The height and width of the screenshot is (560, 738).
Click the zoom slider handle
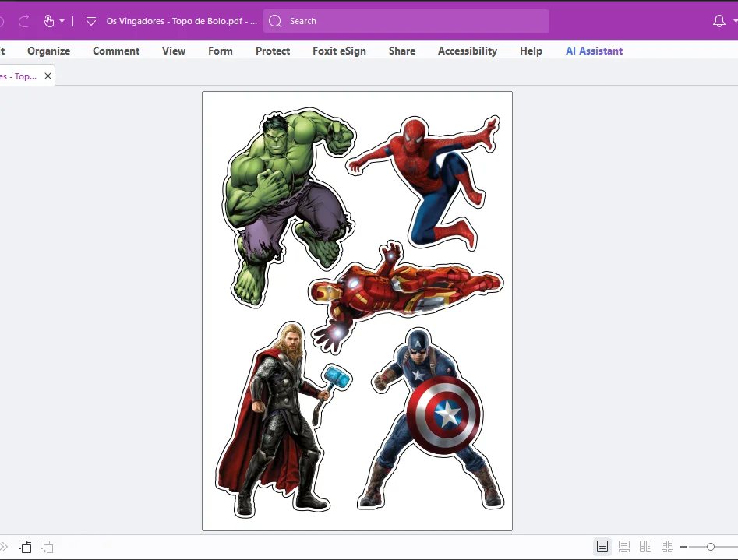coord(711,547)
